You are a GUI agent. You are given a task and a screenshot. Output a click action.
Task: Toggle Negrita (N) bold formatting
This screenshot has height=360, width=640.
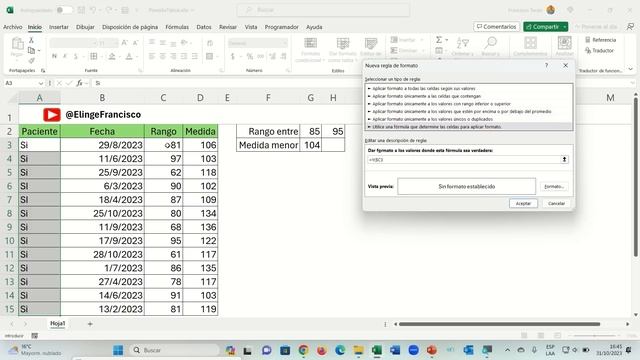(54, 56)
